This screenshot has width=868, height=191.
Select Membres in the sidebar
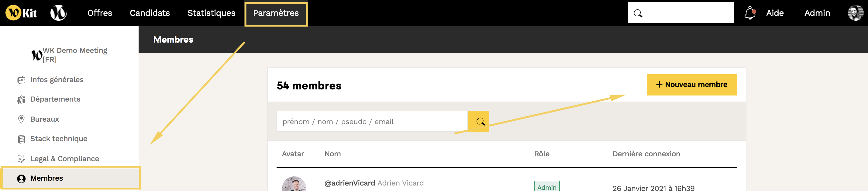tap(71, 178)
